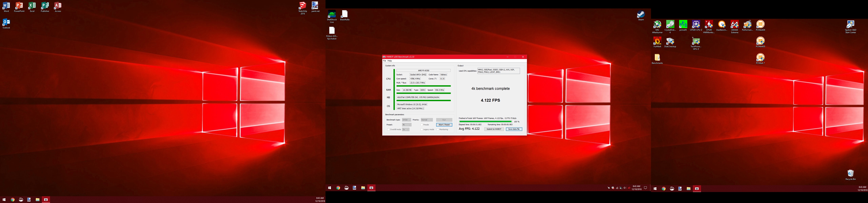Viewport: 868px width, 203px height.
Task: Open the PCMark05 desktop shortcut
Action: tap(761, 42)
